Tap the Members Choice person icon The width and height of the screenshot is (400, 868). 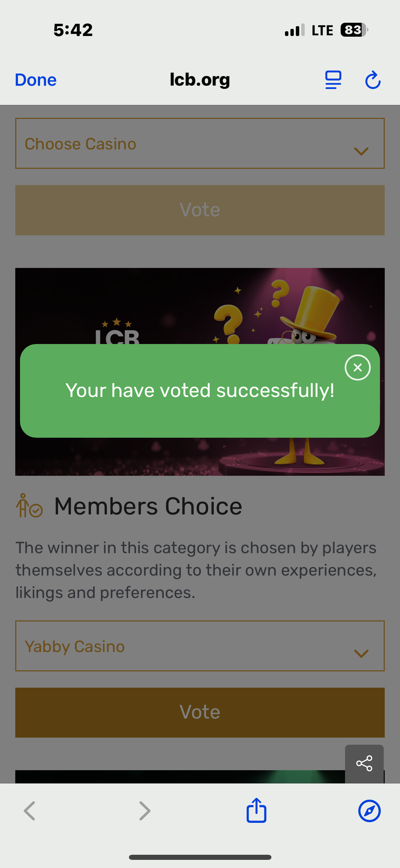29,506
